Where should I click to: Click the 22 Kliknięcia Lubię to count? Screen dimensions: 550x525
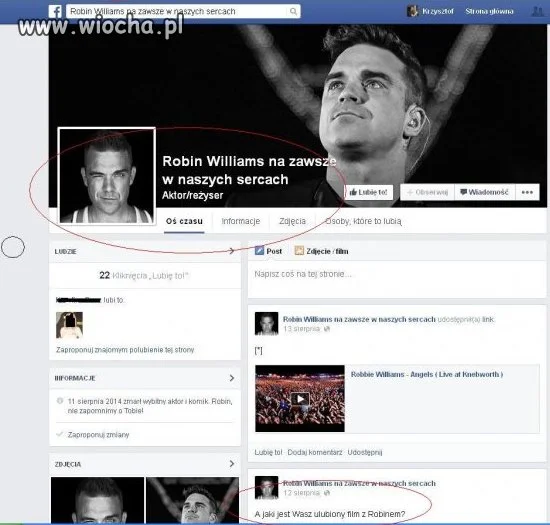[144, 276]
